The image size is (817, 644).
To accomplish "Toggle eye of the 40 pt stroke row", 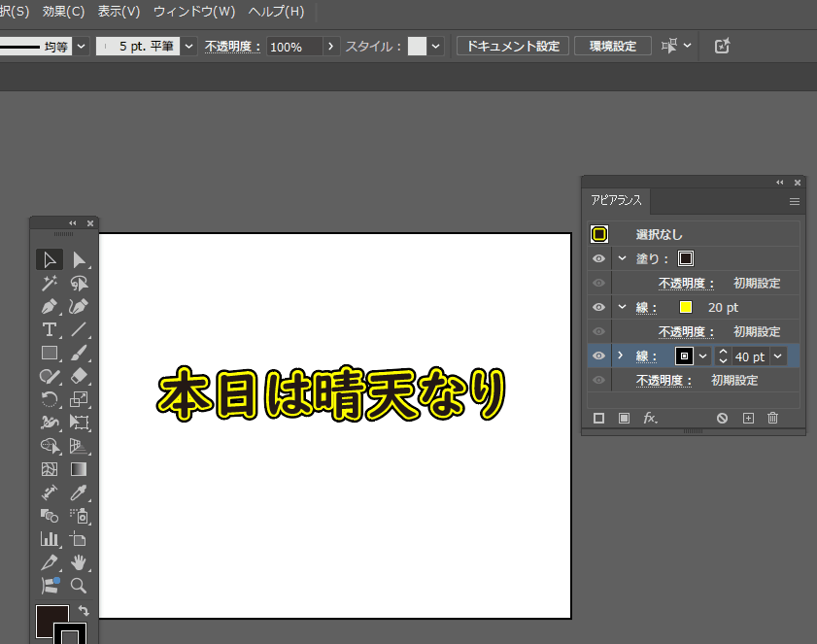I will coord(598,356).
